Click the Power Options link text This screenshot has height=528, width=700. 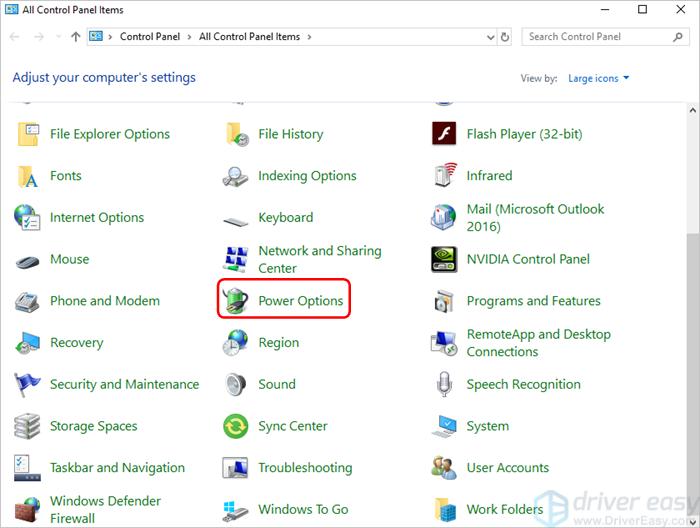pos(300,301)
